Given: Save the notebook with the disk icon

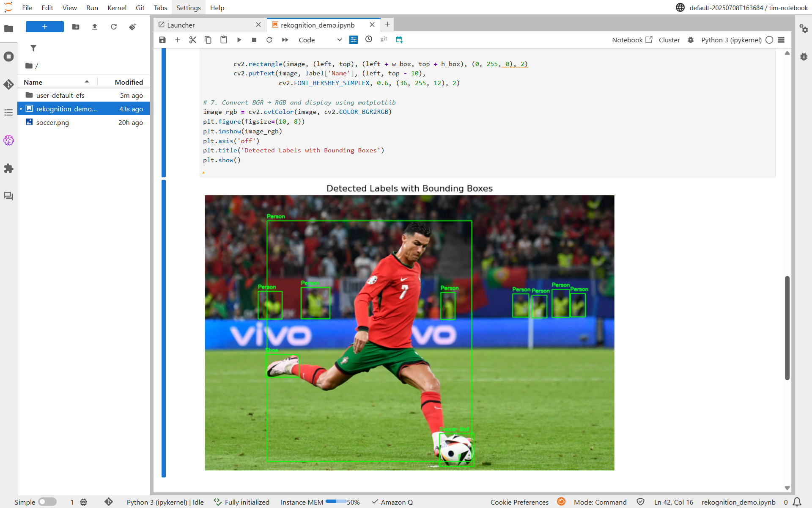Looking at the screenshot, I should pos(162,40).
